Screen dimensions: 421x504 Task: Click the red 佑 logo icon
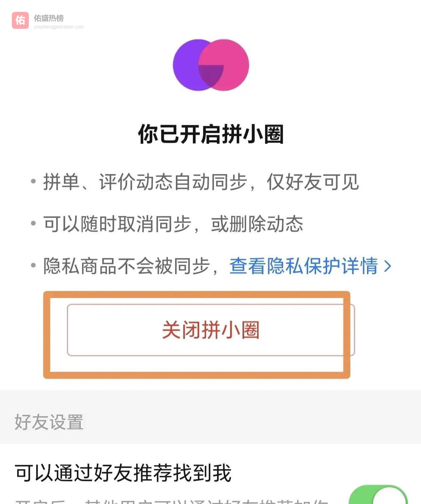pyautogui.click(x=20, y=20)
